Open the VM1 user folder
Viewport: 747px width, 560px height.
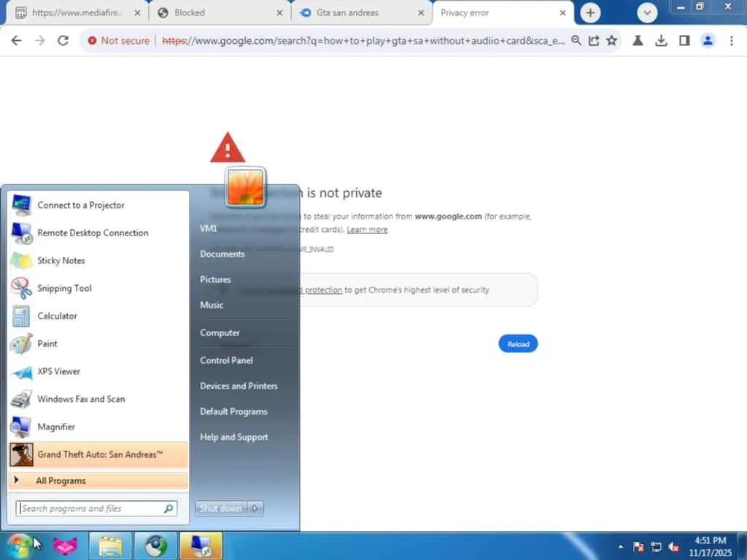(x=209, y=228)
